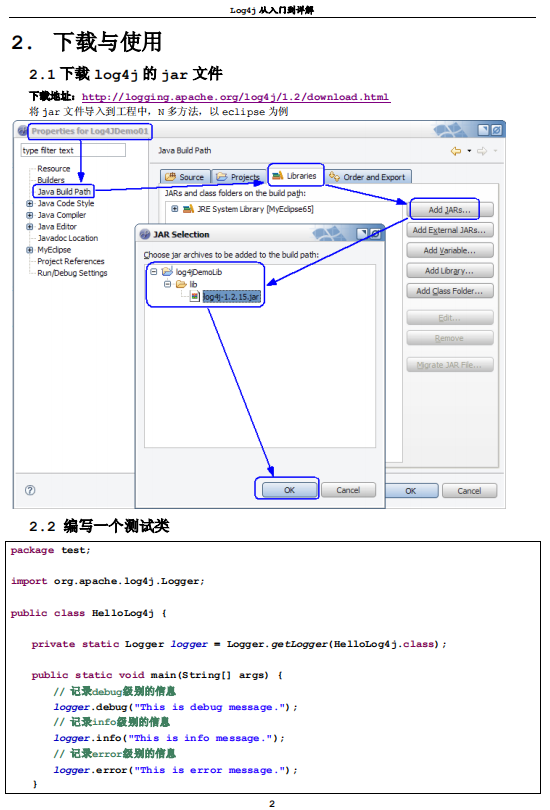Click the Properties window title icon
The height and width of the screenshot is (810, 550).
coord(22,131)
